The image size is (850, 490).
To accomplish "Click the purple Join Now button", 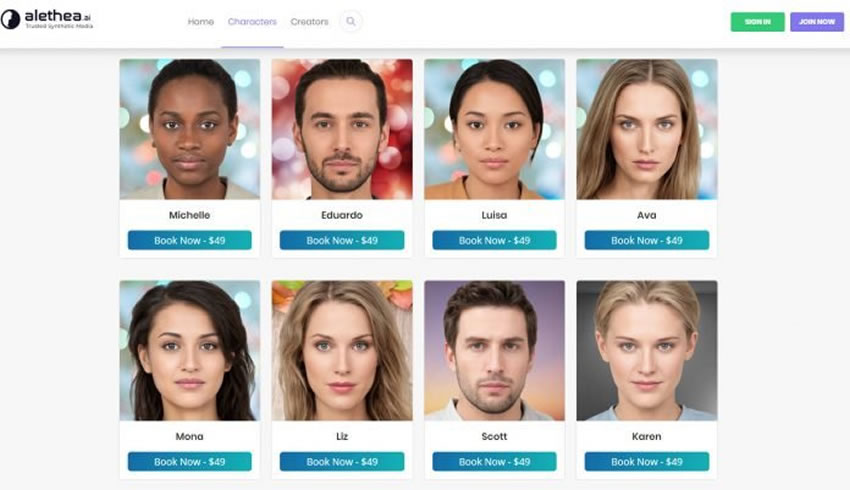I will pos(817,22).
